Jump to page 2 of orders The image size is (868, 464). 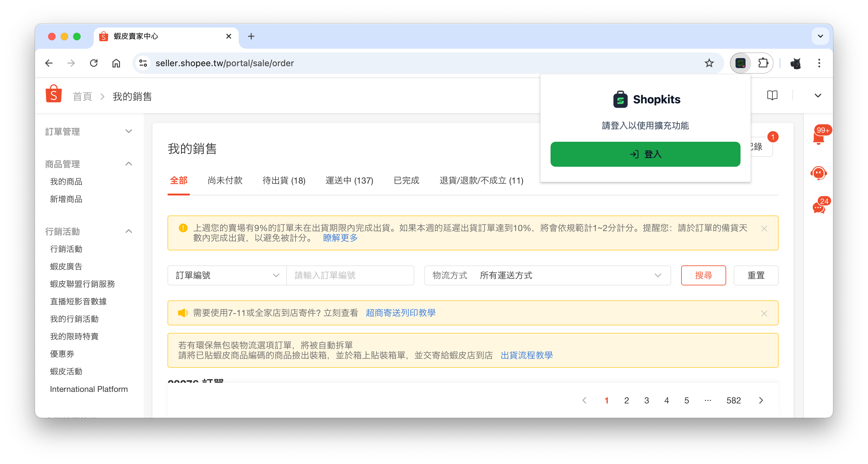(626, 400)
